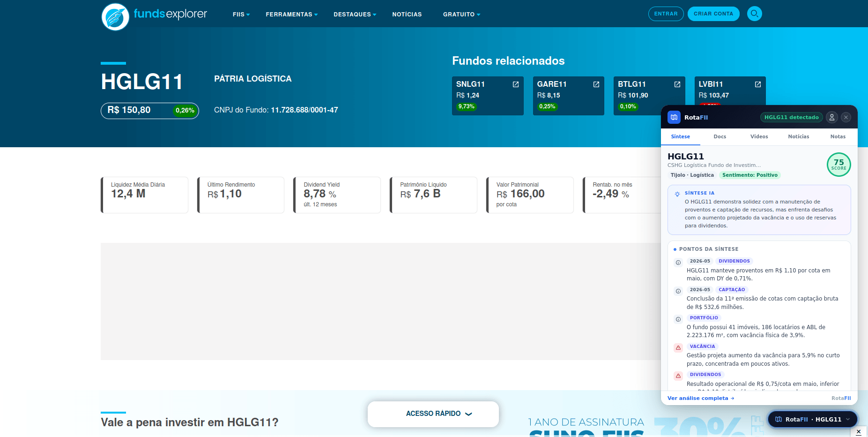Switch to the Síntese tab
Screen dimensions: 868x437
(680, 136)
